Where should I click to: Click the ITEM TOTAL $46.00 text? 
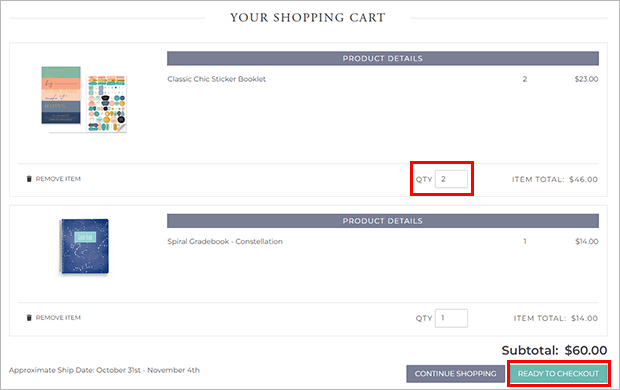[555, 179]
